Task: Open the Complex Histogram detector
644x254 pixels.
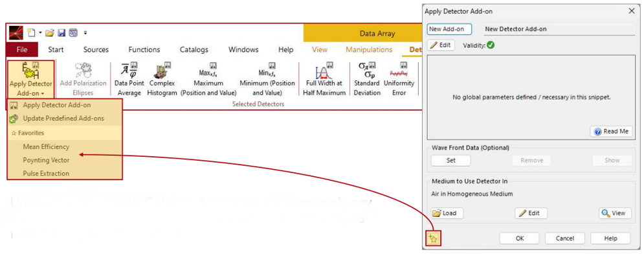Action: coord(162,80)
